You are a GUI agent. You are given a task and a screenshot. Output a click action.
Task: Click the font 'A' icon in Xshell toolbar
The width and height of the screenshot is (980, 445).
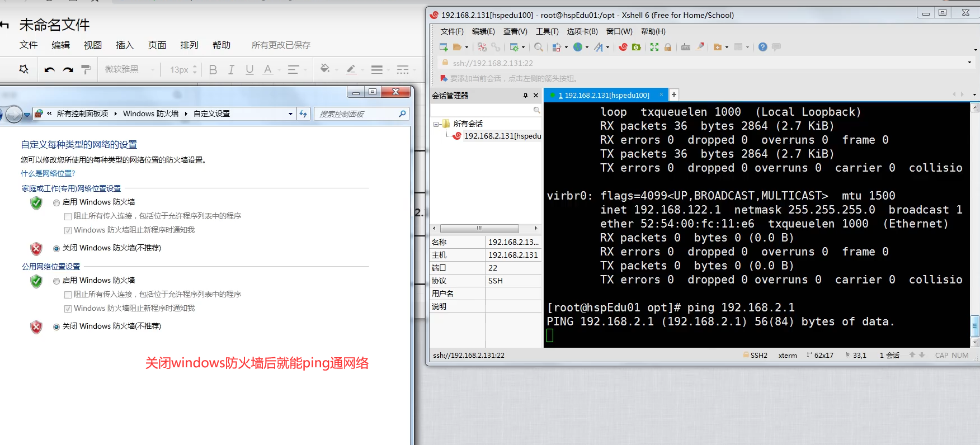point(599,47)
